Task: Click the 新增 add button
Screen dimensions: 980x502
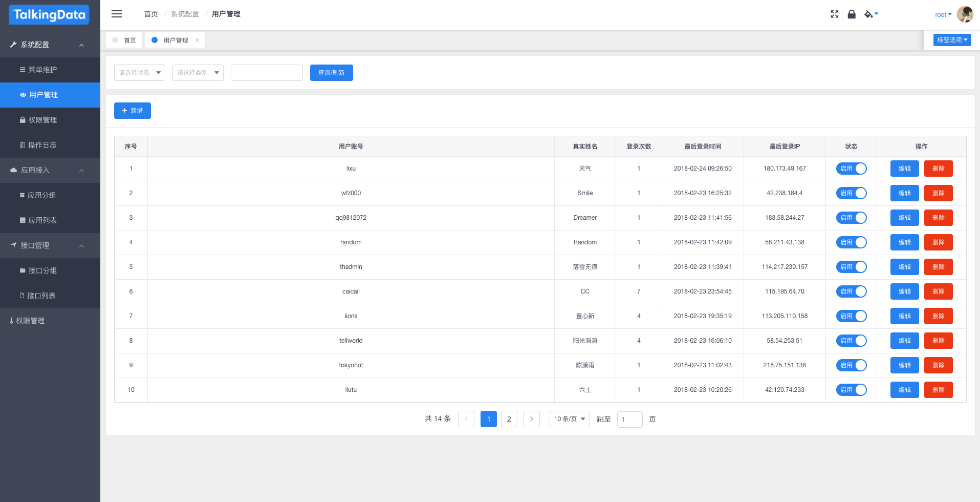Action: (x=133, y=111)
